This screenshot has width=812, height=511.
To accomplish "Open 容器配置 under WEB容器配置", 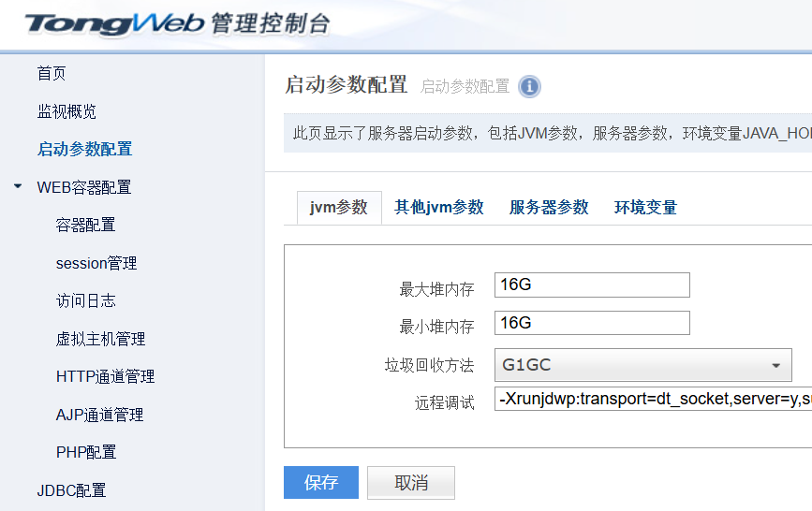I will tap(85, 225).
